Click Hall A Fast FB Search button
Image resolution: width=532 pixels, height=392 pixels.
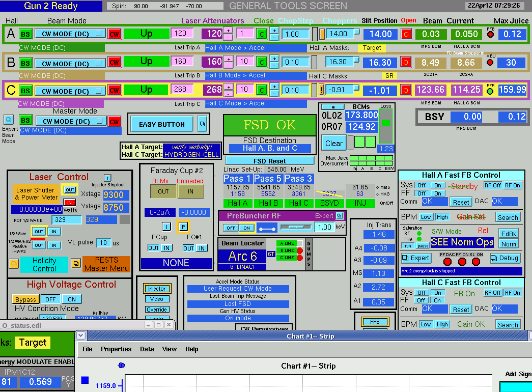pos(508,217)
